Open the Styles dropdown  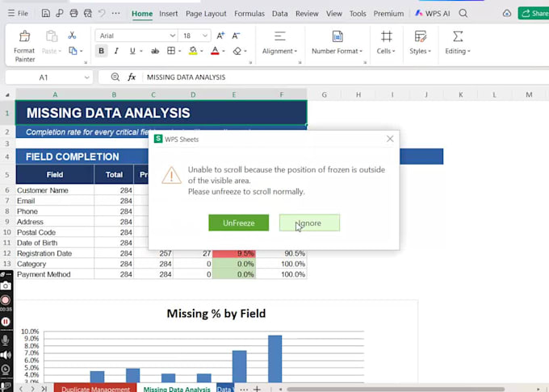420,43
